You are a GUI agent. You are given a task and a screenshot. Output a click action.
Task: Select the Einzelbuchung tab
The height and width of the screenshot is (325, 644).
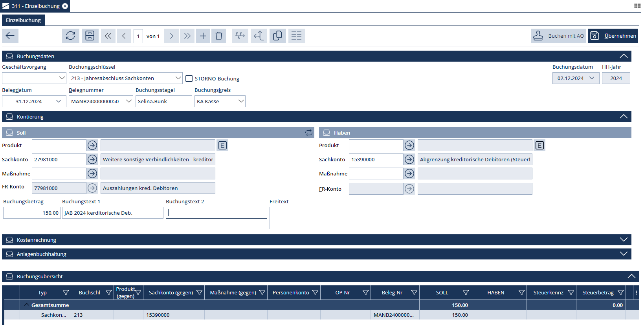(23, 20)
